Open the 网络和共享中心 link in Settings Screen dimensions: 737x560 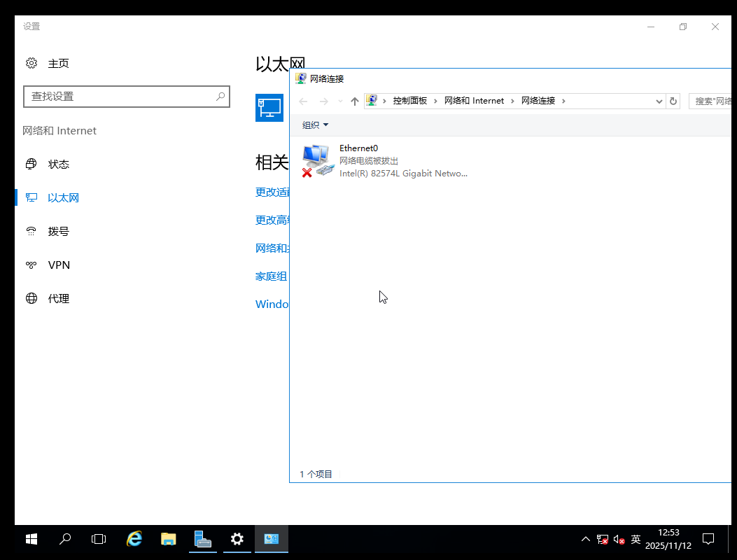coord(272,248)
